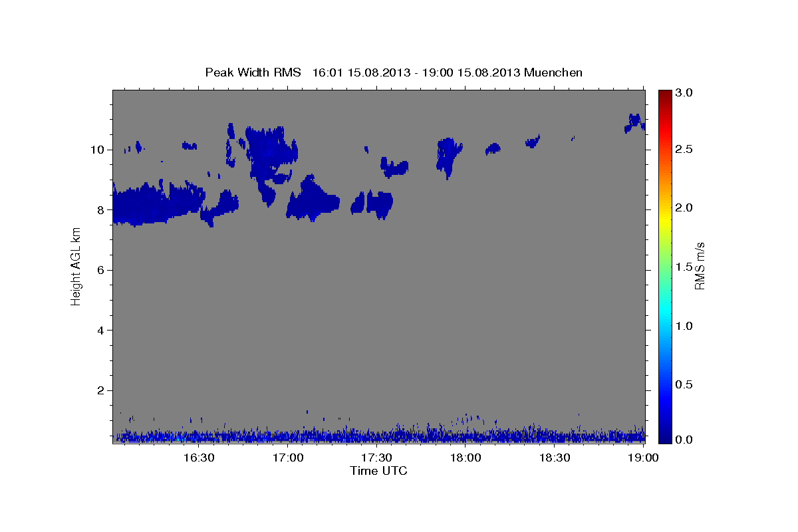Click the height tick label 10

point(98,150)
